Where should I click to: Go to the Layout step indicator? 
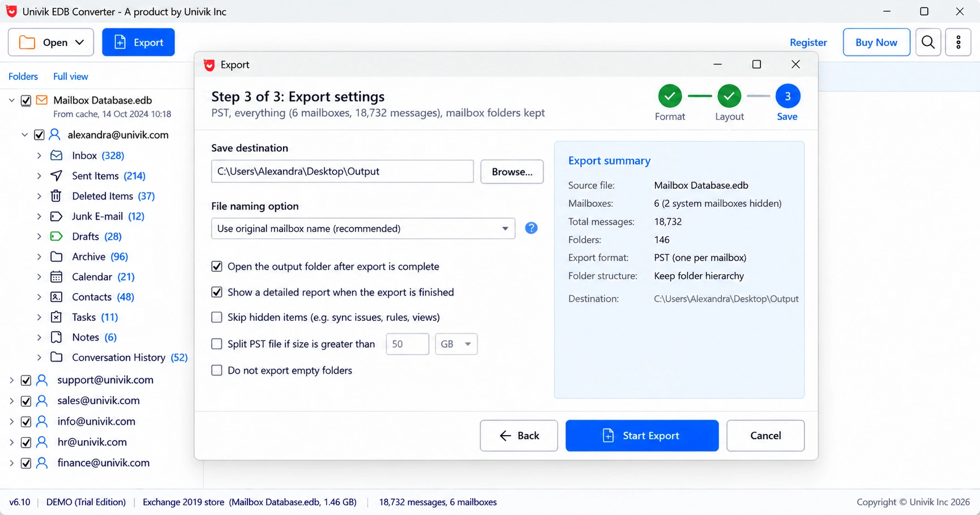pyautogui.click(x=729, y=96)
